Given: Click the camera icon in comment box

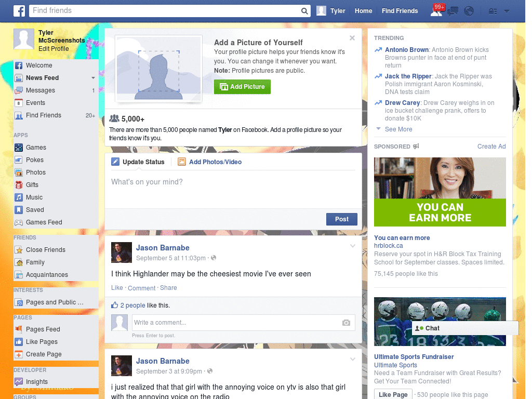Looking at the screenshot, I should [x=345, y=323].
